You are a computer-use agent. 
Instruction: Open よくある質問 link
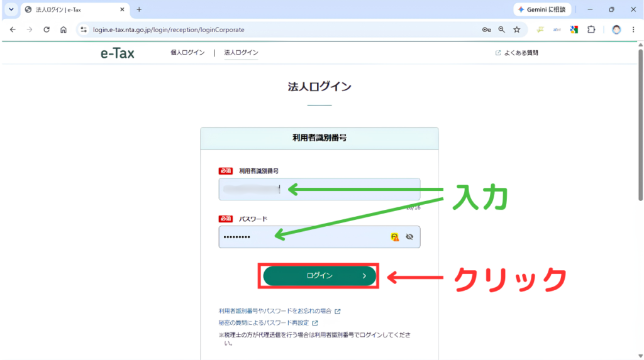pos(517,53)
